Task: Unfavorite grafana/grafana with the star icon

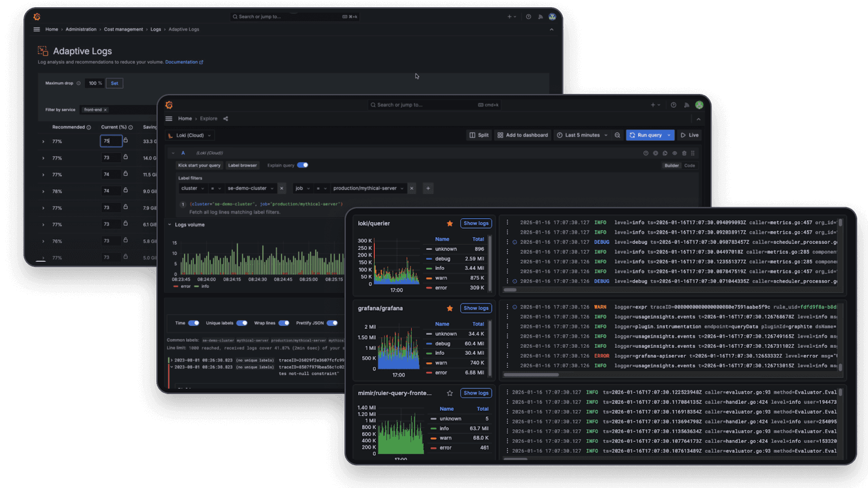Action: (450, 308)
